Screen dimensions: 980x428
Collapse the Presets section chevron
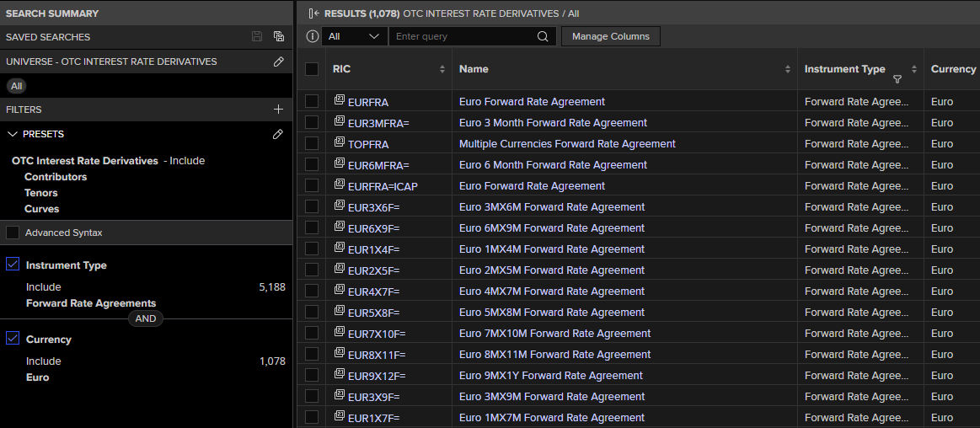(x=12, y=134)
